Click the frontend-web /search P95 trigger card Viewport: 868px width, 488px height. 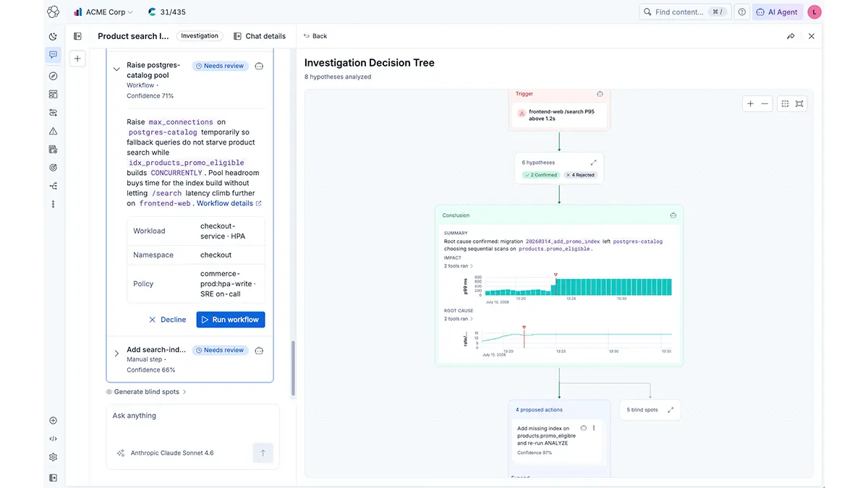tap(558, 115)
